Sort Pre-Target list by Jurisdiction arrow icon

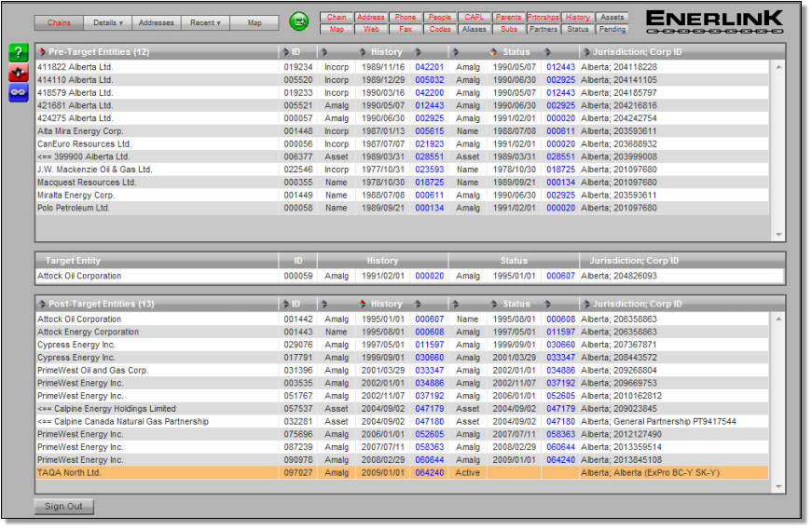pos(586,52)
